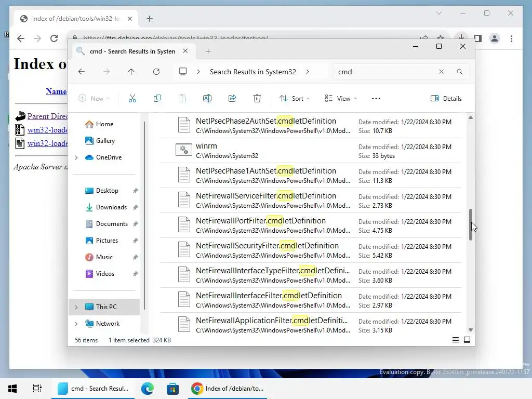Click the magnifier search icon in Explorer
Viewport: 532px width, 399px height.
point(459,72)
